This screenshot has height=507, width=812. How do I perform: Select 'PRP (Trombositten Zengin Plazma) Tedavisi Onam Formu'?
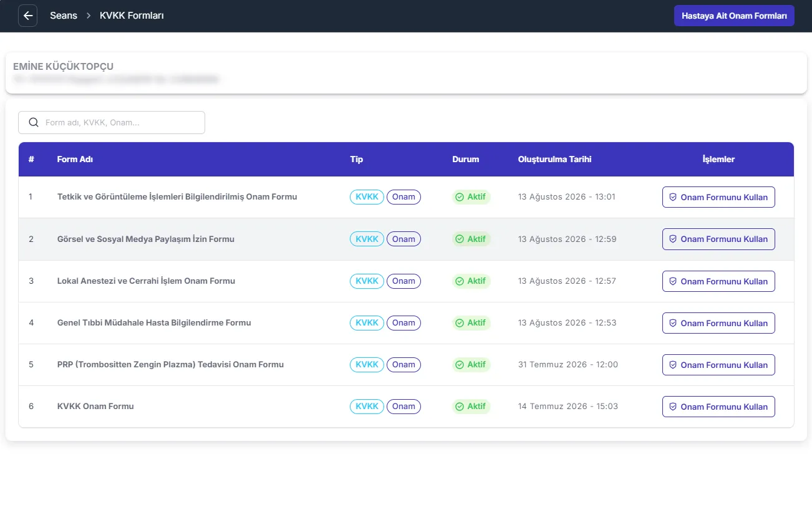coord(170,365)
